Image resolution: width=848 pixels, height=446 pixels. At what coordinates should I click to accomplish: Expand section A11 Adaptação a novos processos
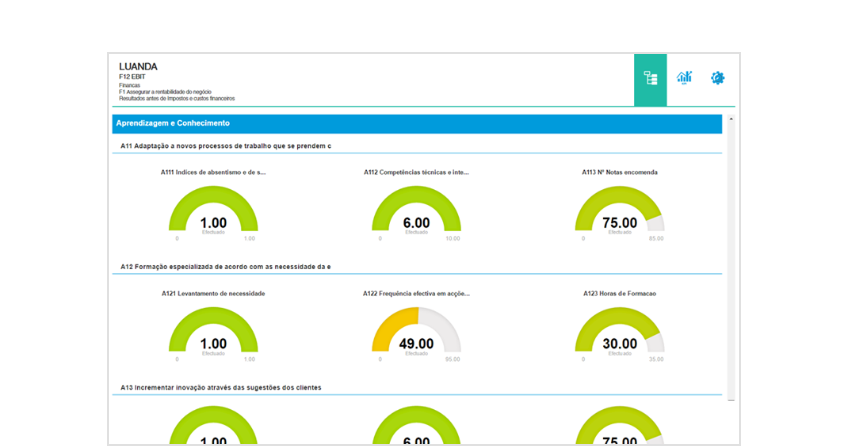[225, 146]
